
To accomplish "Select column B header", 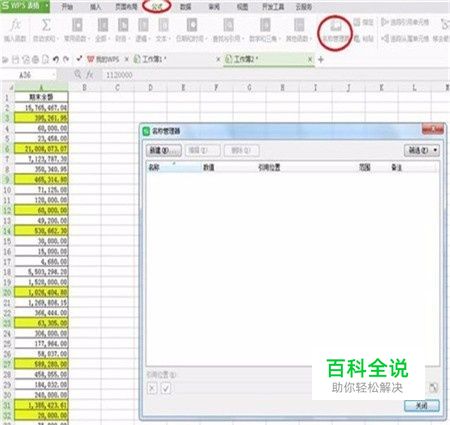I will [x=84, y=88].
